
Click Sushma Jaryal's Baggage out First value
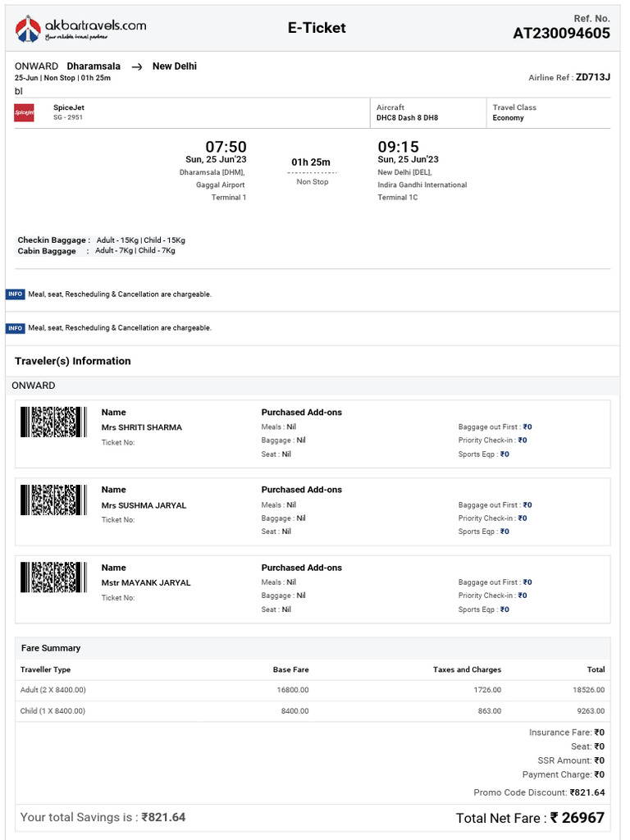527,505
